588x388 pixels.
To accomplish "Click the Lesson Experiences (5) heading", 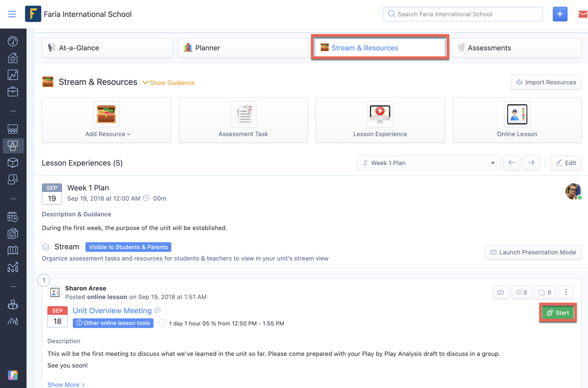I will coord(82,163).
